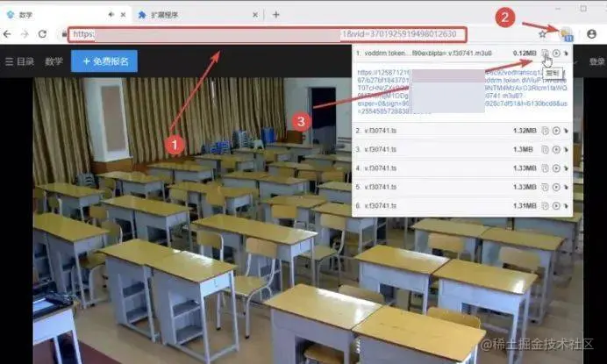Viewport: 607px width, 364px height.
Task: Open the 目录 menu
Action: click(x=20, y=61)
